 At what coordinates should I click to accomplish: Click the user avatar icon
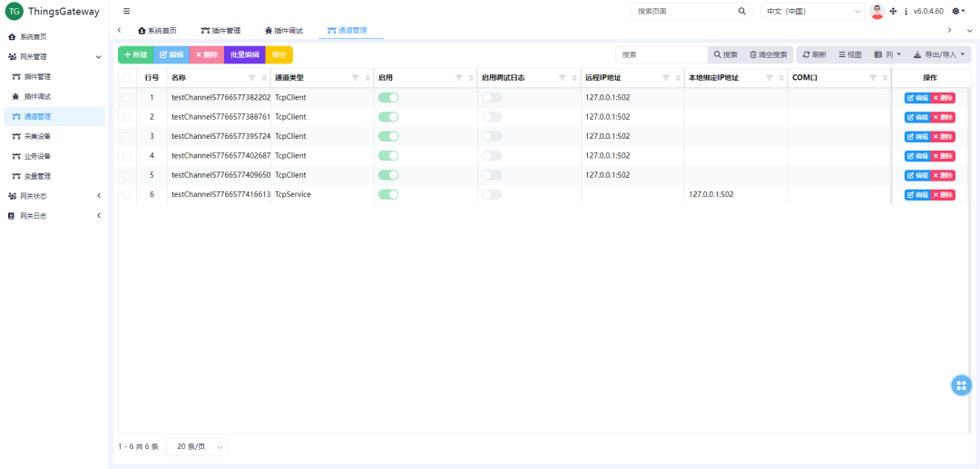[877, 12]
